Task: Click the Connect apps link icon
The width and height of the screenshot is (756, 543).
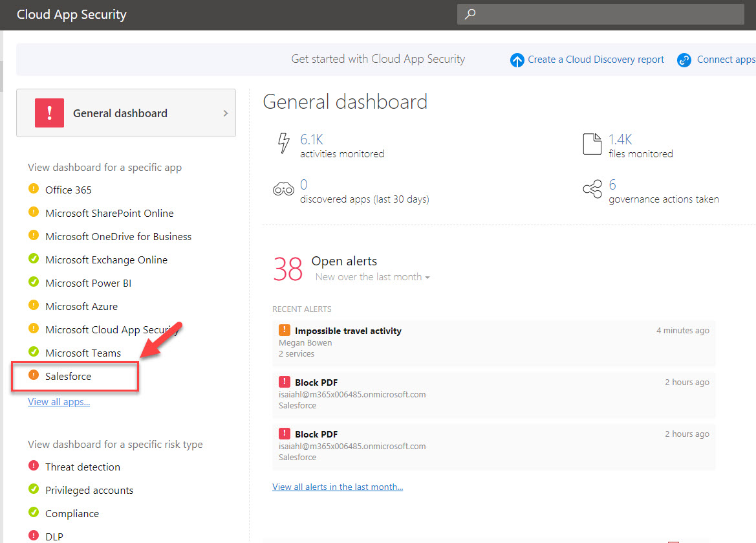Action: pyautogui.click(x=684, y=60)
